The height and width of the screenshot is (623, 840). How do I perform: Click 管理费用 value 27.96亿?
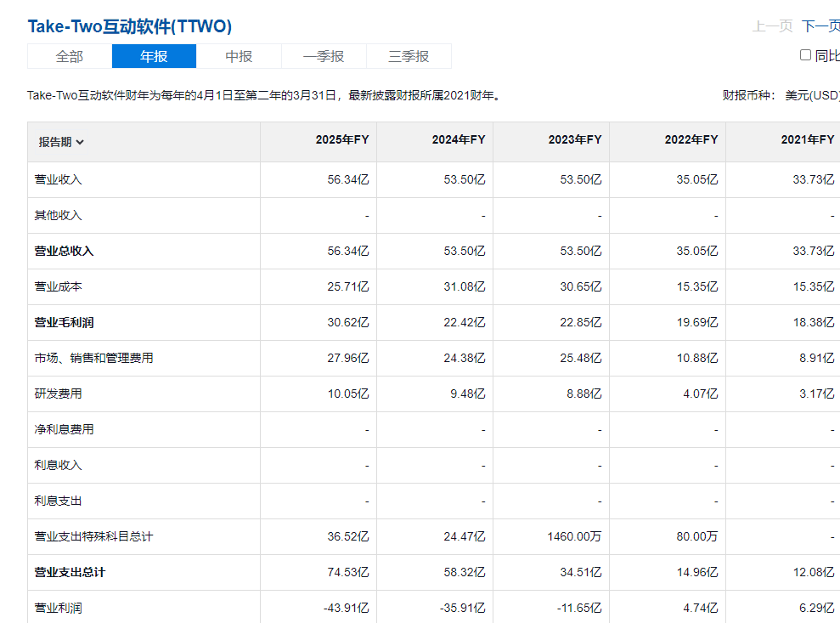pyautogui.click(x=348, y=358)
